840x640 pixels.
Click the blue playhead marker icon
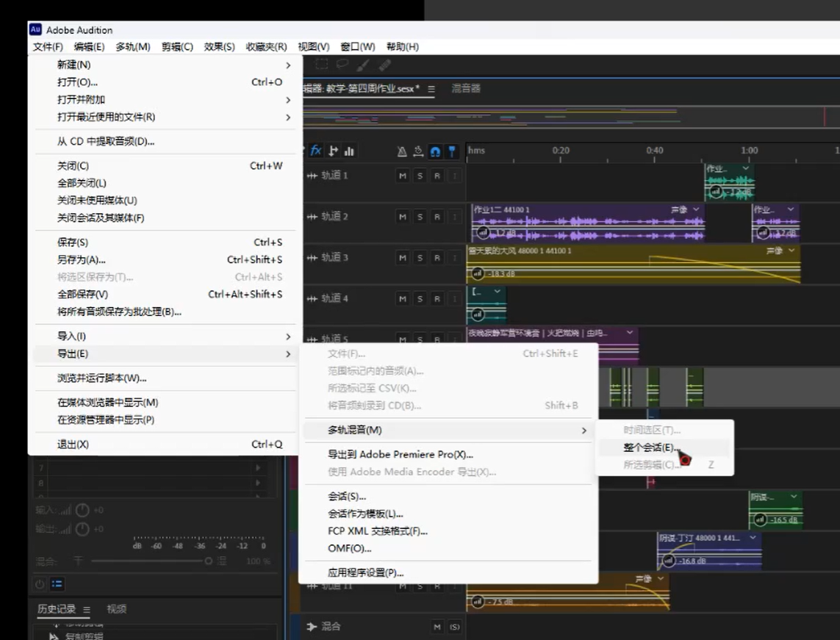pyautogui.click(x=452, y=151)
